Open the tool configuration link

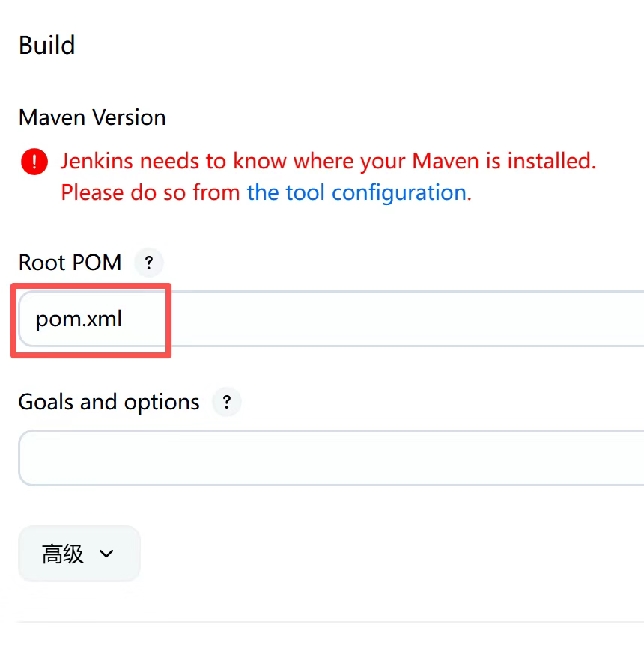(x=356, y=193)
